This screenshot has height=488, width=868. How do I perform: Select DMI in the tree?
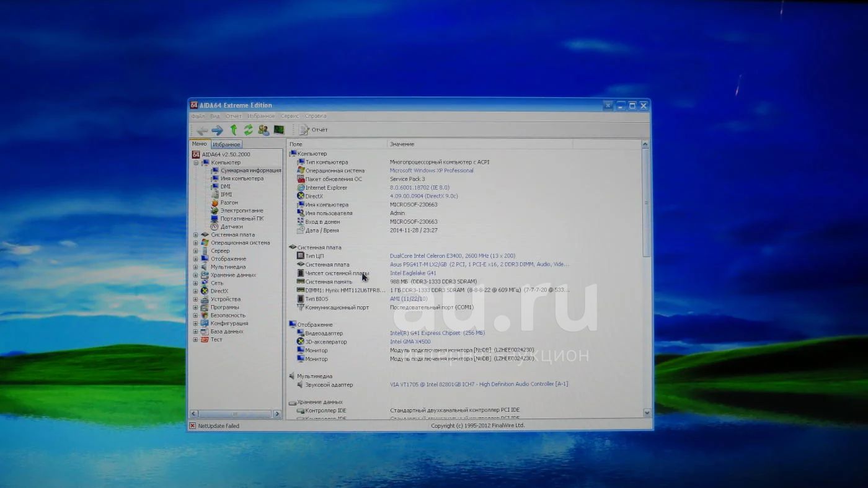(225, 187)
